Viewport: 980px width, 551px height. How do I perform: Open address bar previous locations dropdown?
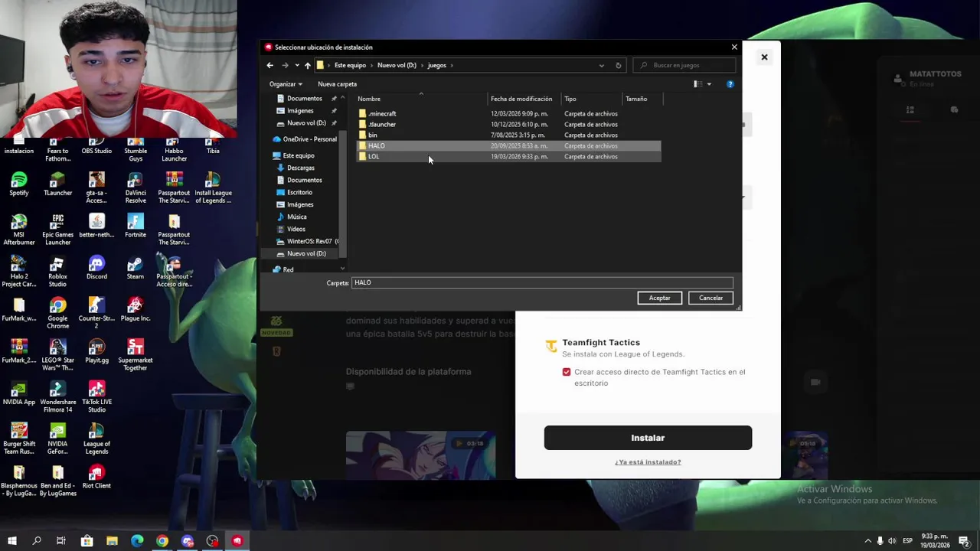click(x=601, y=65)
